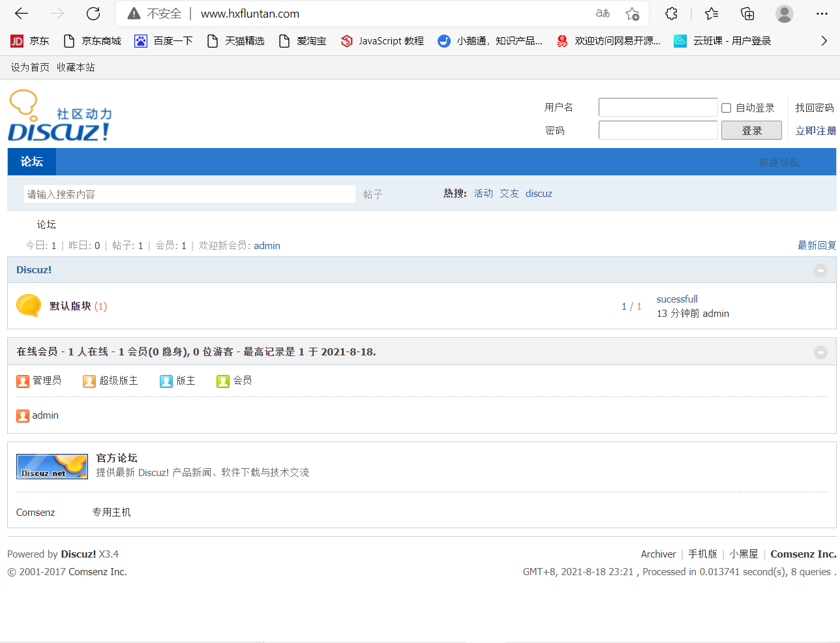Open the latest post sucessfull
The height and width of the screenshot is (643, 840).
tap(677, 299)
